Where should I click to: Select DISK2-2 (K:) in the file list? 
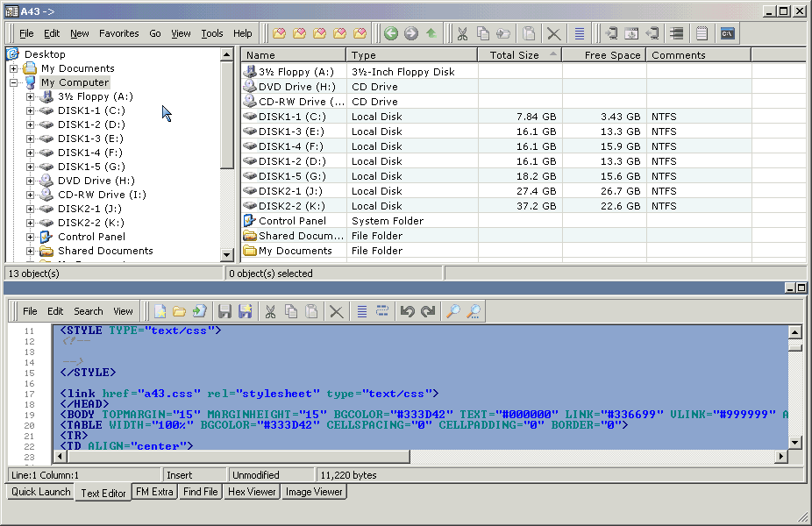point(293,206)
